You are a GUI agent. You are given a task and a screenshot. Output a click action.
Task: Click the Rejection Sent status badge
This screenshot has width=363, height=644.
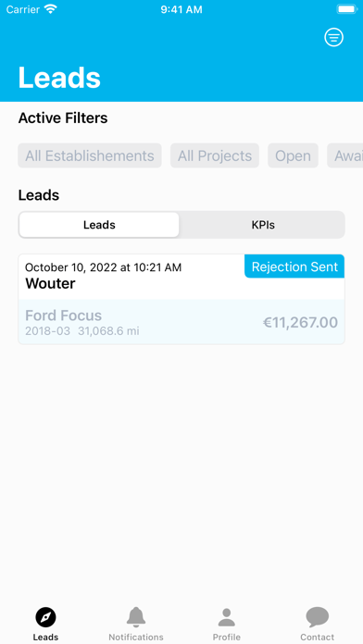[x=294, y=266]
